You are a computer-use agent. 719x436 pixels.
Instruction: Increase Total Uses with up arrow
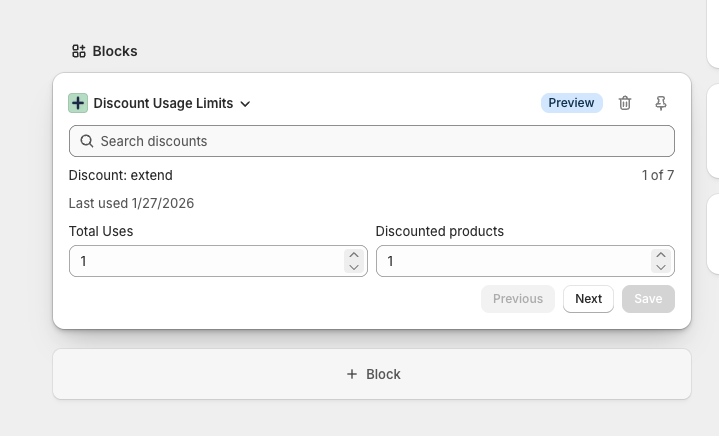click(x=354, y=255)
